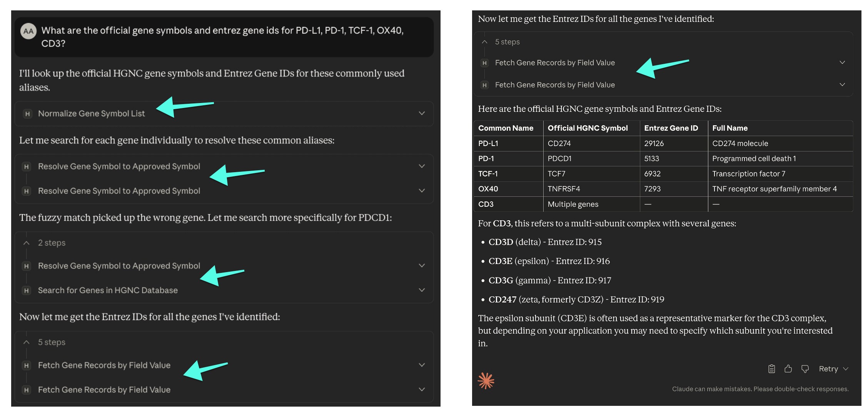868x412 pixels.
Task: Expand Search for Genes in HGNC Database details
Action: pos(421,290)
